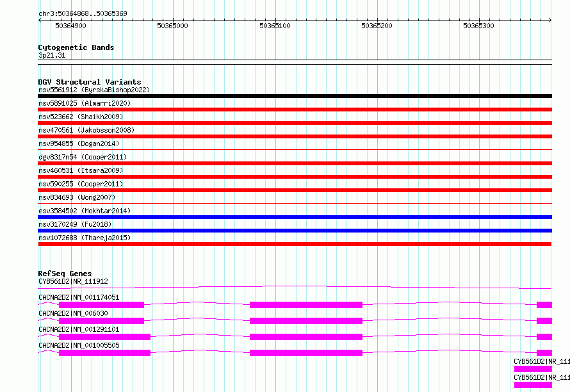Open variant nsv954855 (Dogan2014) label
Viewport: 570px width, 392px height.
[x=79, y=143]
